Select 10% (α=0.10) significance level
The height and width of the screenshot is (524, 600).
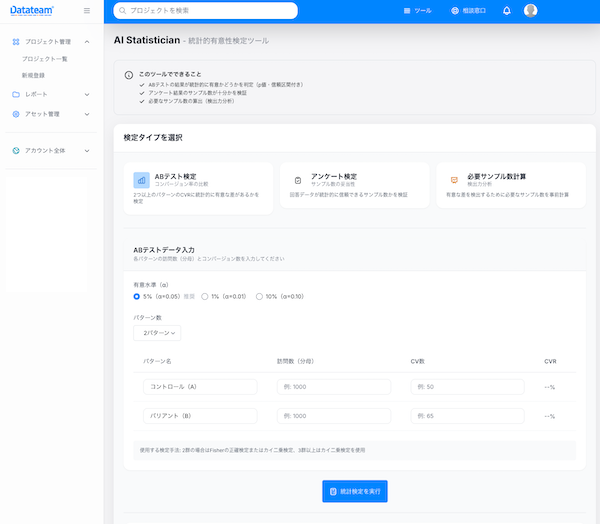[x=259, y=296]
